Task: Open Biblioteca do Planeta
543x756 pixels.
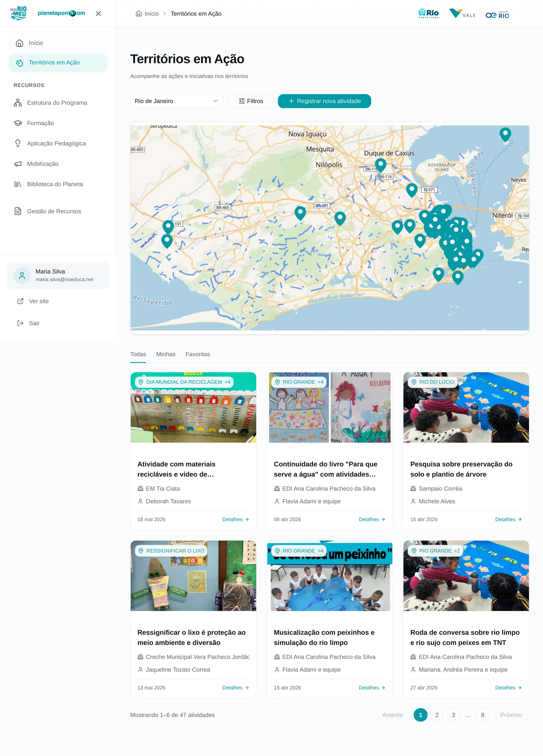Action: point(58,184)
